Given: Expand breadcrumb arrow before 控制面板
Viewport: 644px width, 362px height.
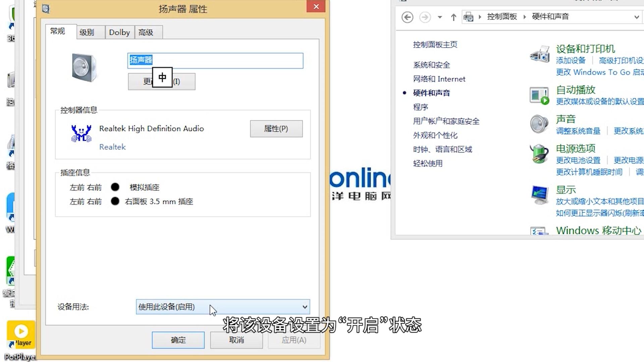Looking at the screenshot, I should point(480,17).
